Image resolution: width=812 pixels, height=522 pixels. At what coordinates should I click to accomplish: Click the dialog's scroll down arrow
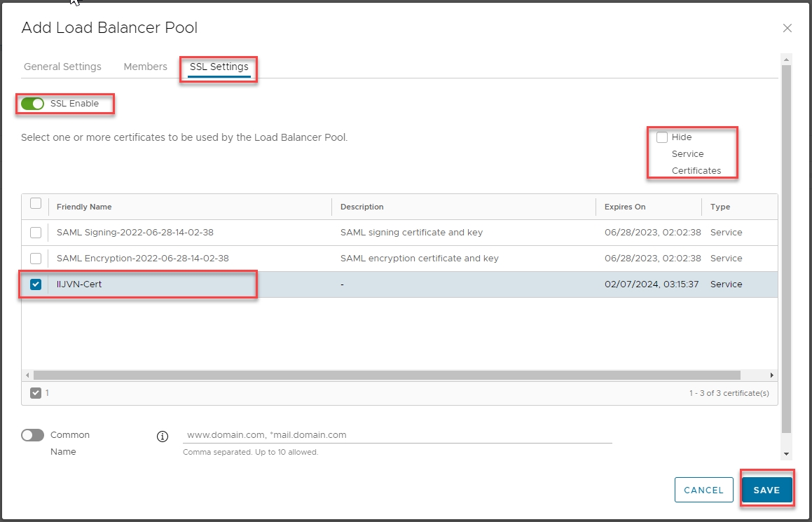point(786,454)
